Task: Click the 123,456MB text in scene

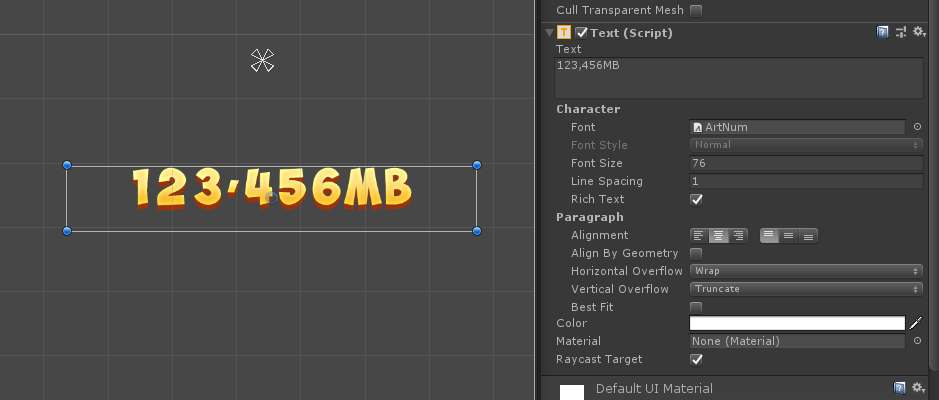Action: tap(272, 188)
